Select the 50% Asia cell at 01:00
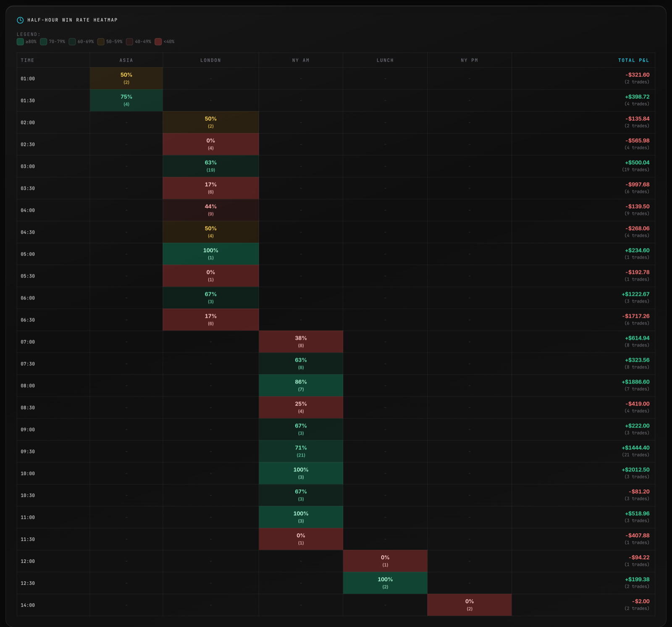The image size is (672, 627). [126, 79]
